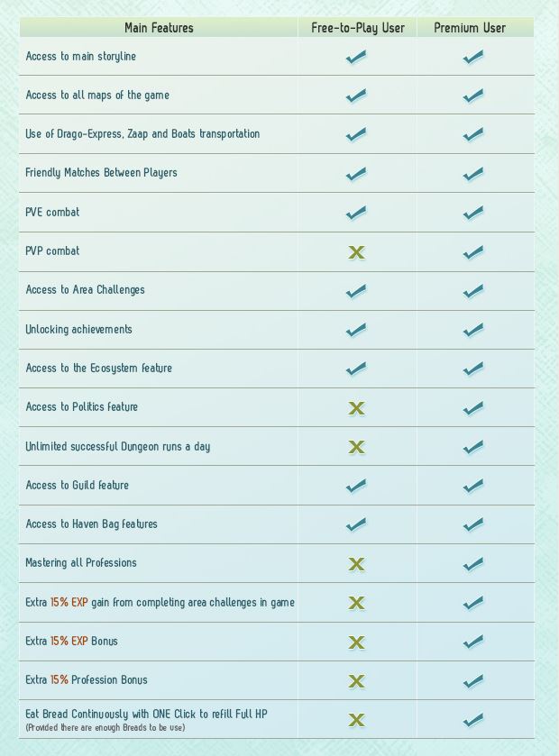This screenshot has width=559, height=756.
Task: Click the 'Unlocking achievements' row text
Action: pos(78,329)
